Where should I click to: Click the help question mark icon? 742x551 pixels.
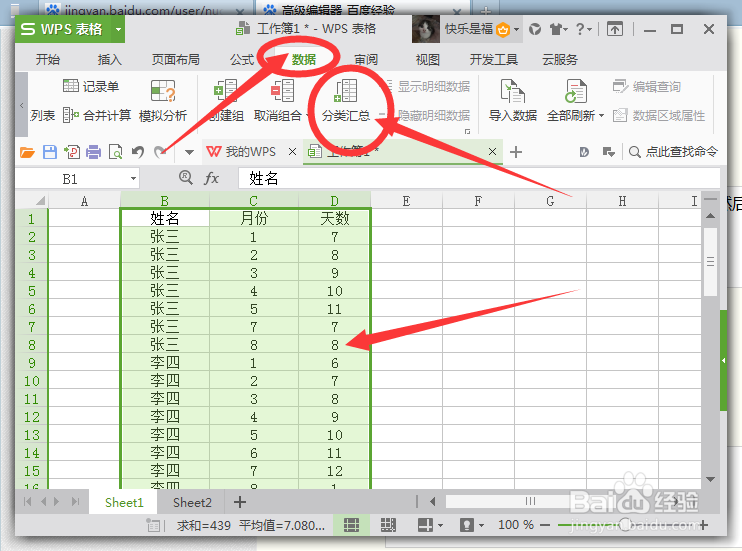[580, 29]
